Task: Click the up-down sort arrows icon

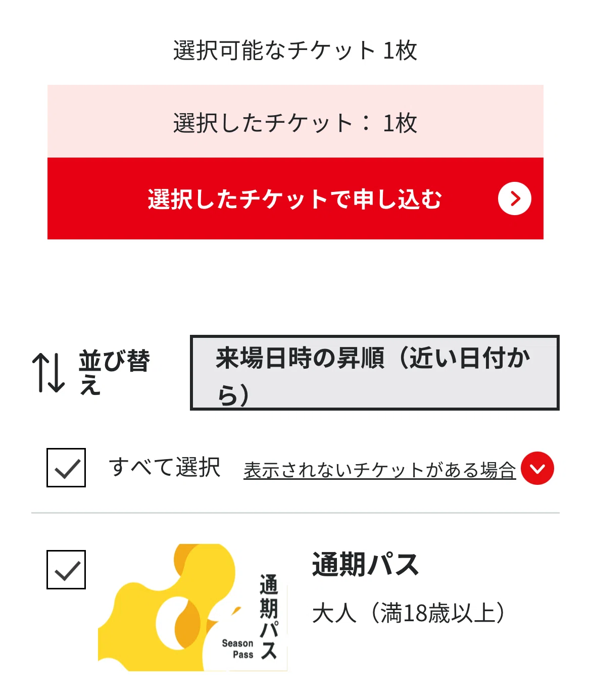Action: (48, 373)
